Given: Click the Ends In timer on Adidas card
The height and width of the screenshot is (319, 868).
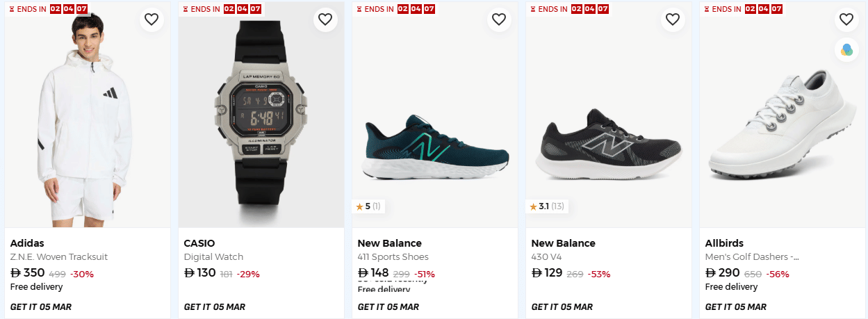Looking at the screenshot, I should tap(49, 9).
